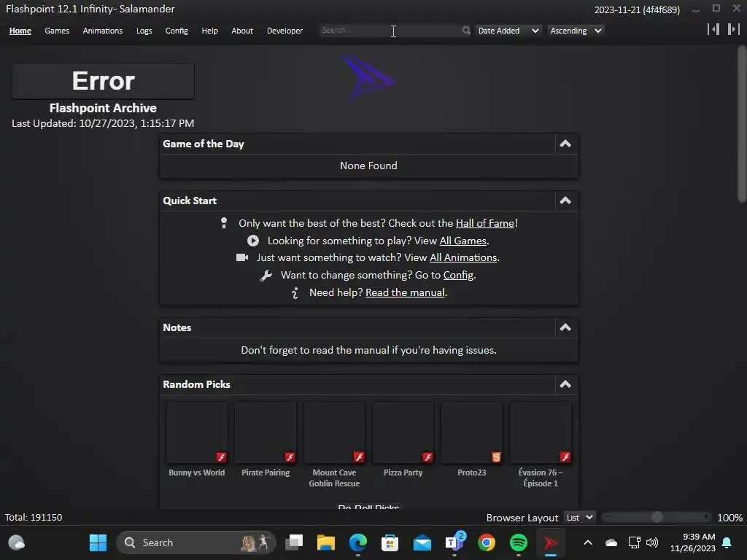The image size is (747, 560).
Task: Click the play icon beside All Games
Action: click(x=253, y=241)
